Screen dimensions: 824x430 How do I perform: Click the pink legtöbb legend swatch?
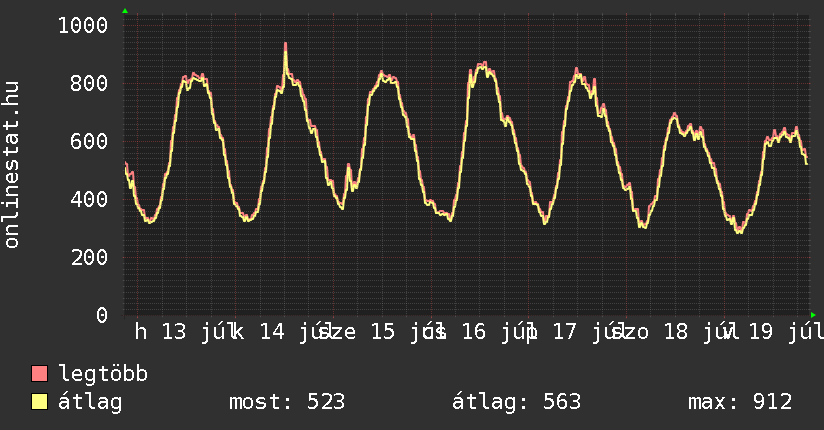pyautogui.click(x=39, y=373)
